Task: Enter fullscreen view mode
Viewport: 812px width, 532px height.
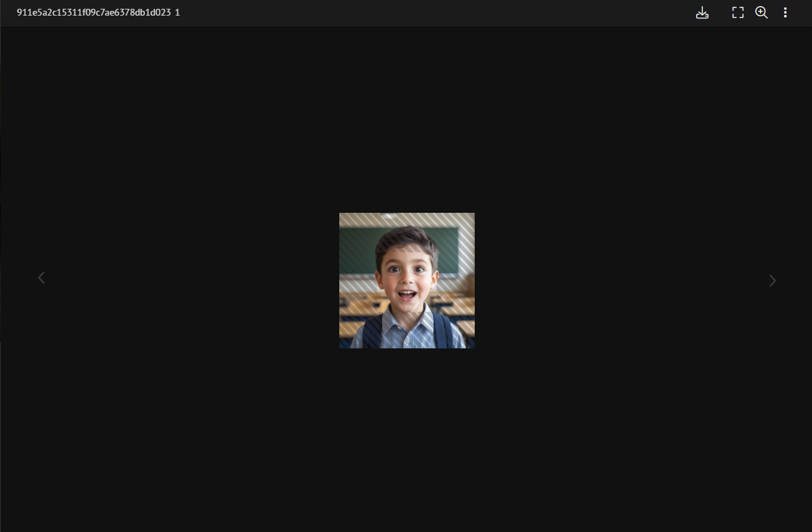Action: [x=738, y=13]
